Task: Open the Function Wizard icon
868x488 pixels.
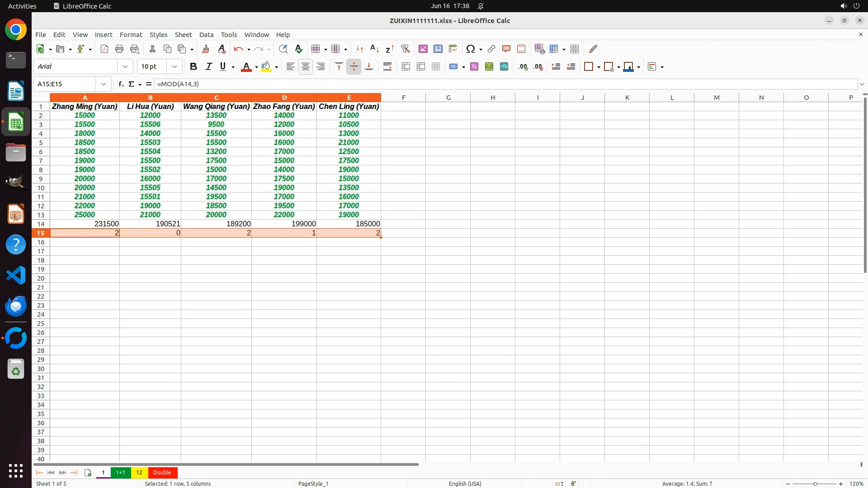Action: click(121, 84)
